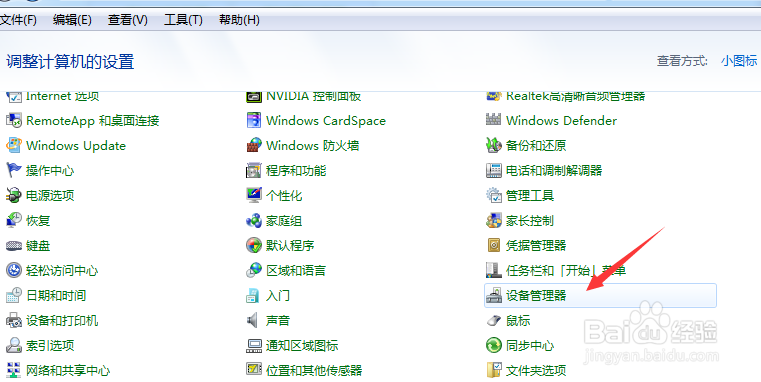Open the 索引选项 text link
This screenshot has height=382, width=761.
coord(50,346)
